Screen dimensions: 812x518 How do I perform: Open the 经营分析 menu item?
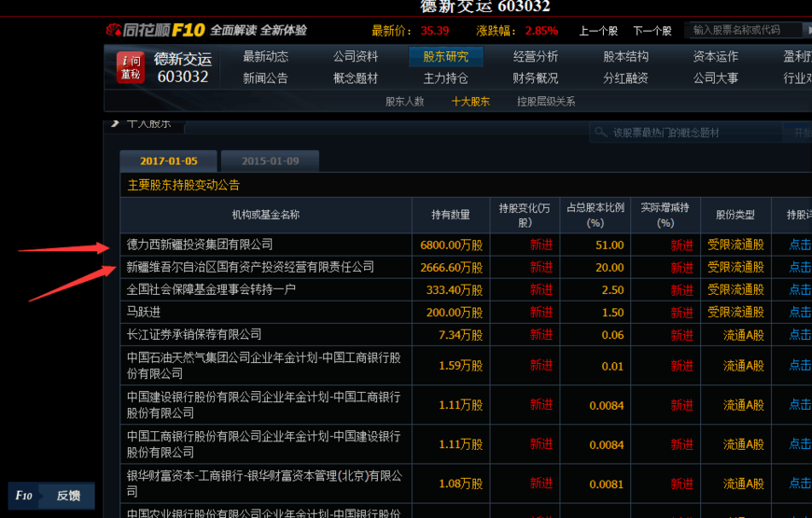click(x=536, y=56)
